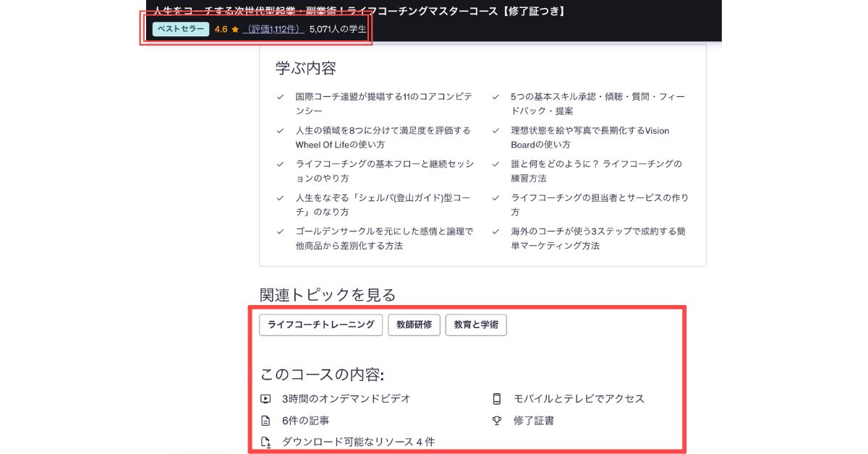This screenshot has height=454, width=868.
Task: Click text 他商品から差別化する方法 item
Action: pyautogui.click(x=385, y=239)
